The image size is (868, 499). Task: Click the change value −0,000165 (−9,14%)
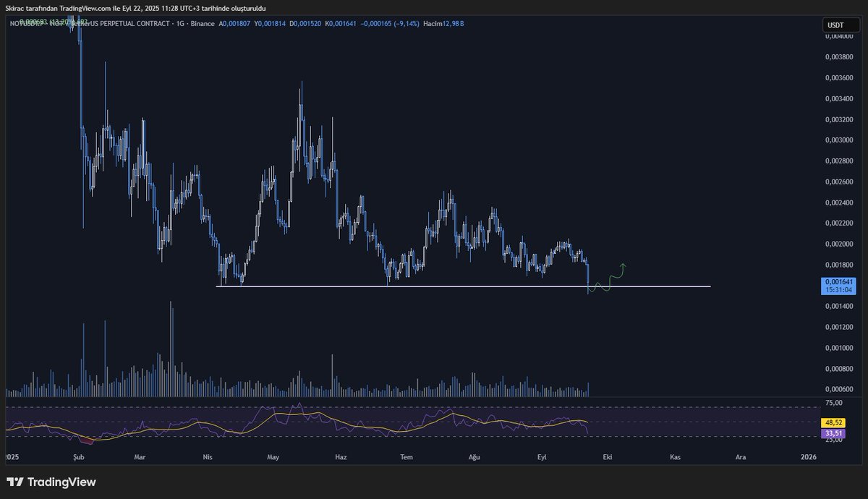(x=391, y=24)
